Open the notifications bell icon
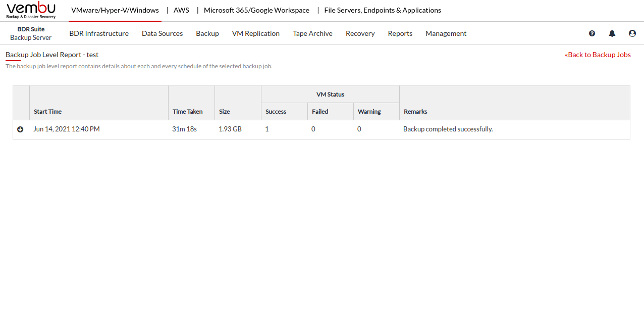Screen dimensions: 644x323 [x=612, y=33]
